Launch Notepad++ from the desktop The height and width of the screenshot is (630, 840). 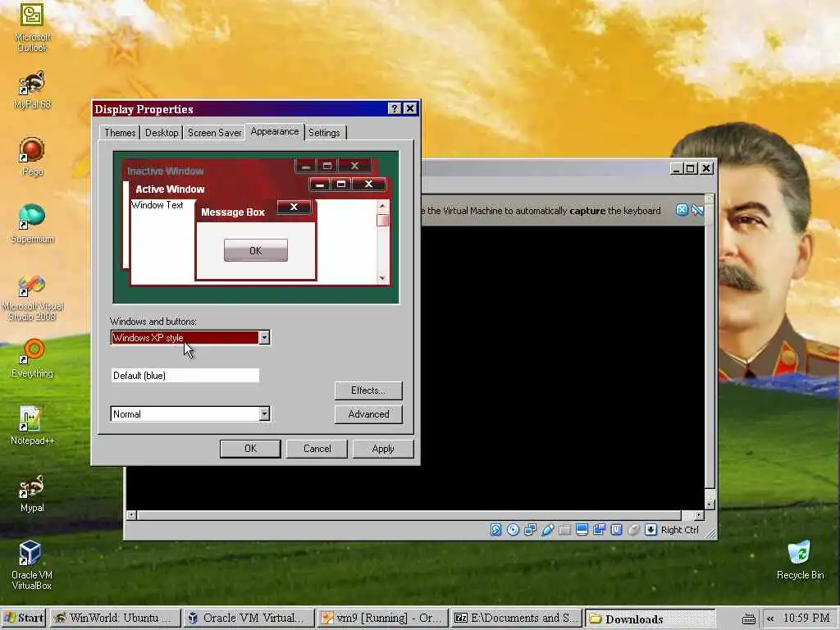click(32, 426)
